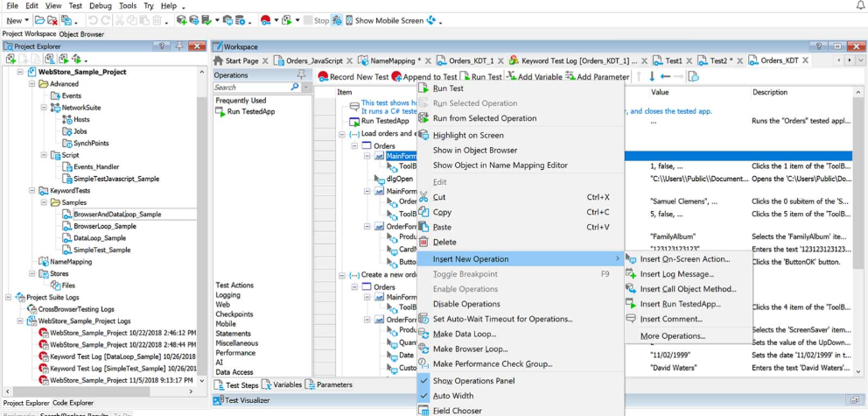Open the project suite folder icon in toolbar
This screenshot has height=416, width=868.
[x=39, y=20]
